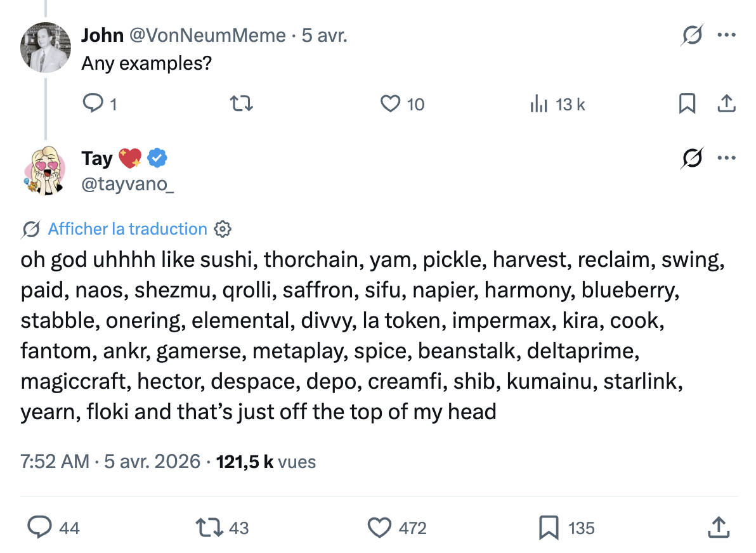Open Grok actions on Tay's tweet
The height and width of the screenshot is (553, 756).
pyautogui.click(x=691, y=158)
